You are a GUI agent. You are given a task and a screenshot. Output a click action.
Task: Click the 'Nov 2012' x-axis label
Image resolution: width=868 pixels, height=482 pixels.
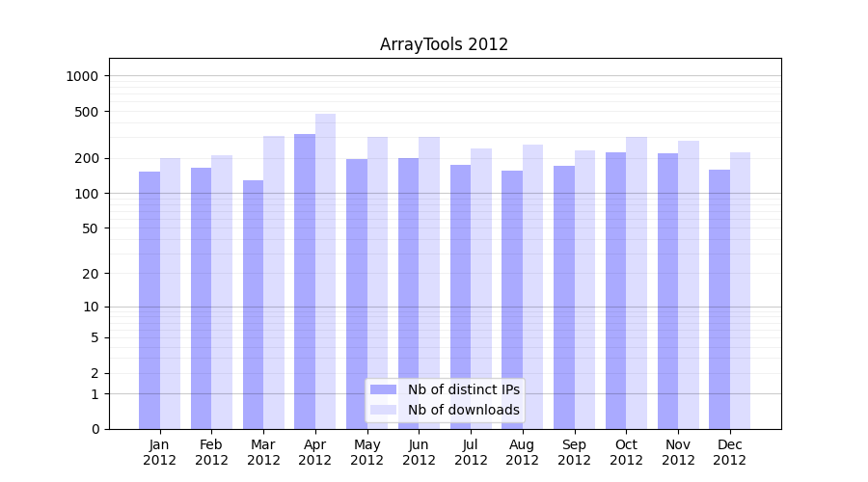click(678, 452)
